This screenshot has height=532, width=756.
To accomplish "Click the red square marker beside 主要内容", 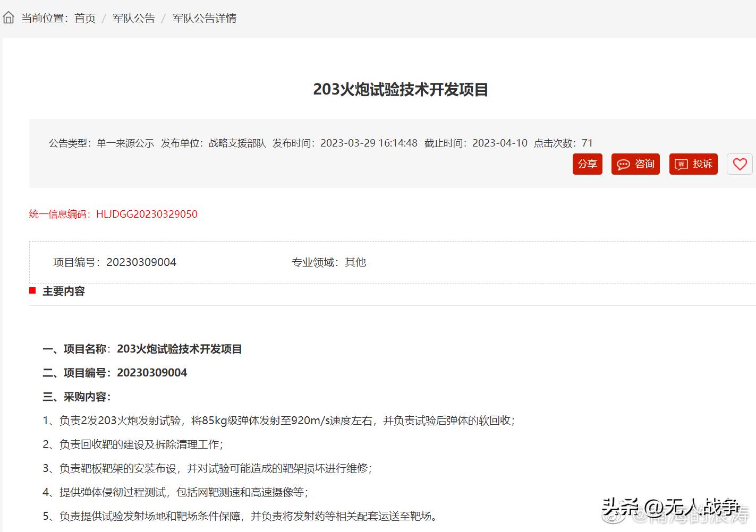I will click(32, 290).
